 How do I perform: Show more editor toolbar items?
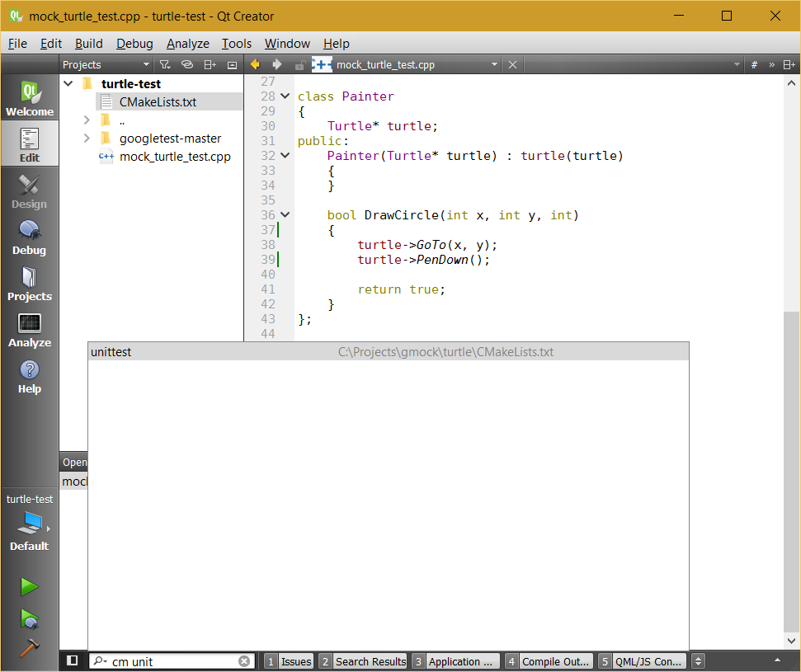pos(772,65)
